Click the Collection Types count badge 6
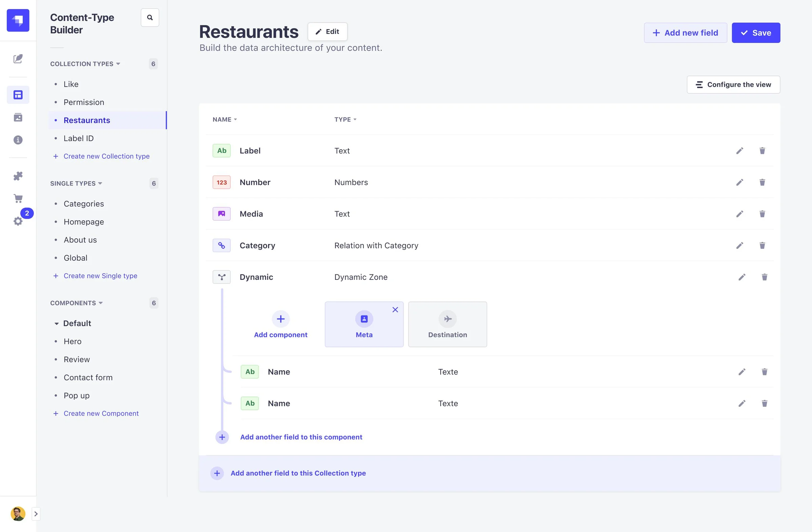Image resolution: width=812 pixels, height=532 pixels. 153,64
